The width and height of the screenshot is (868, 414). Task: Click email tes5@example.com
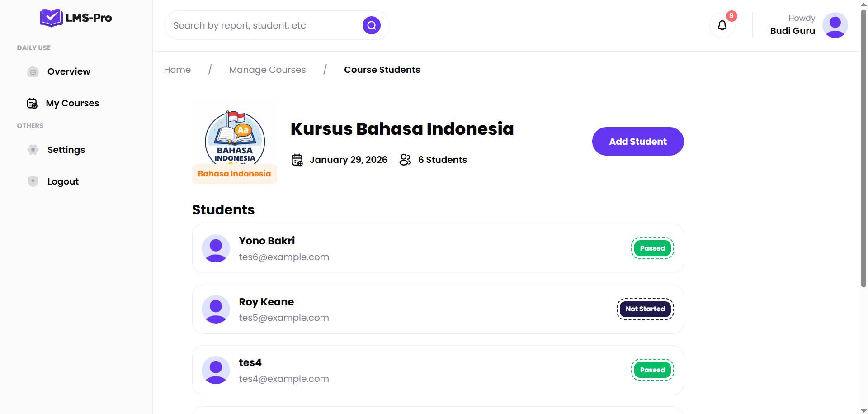(x=284, y=318)
